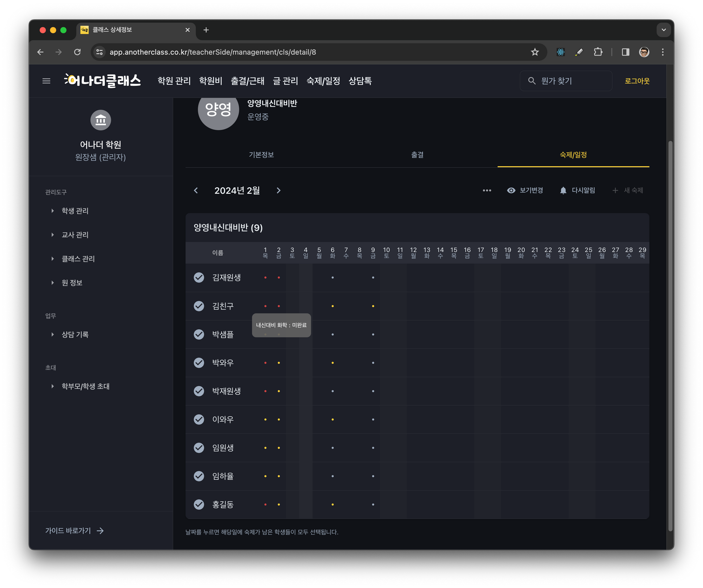This screenshot has width=703, height=588.
Task: Expand 학부모/학생 초대 in sidebar
Action: coord(81,386)
